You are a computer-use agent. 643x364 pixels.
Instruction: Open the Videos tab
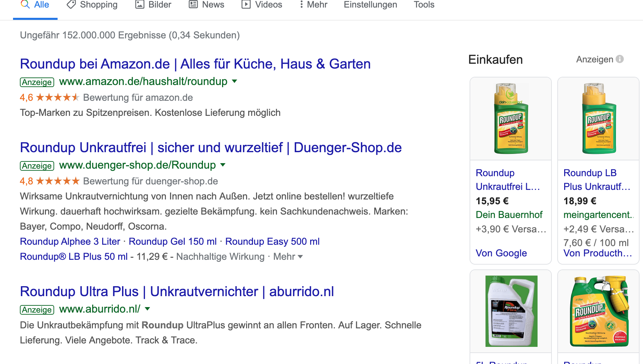click(262, 5)
